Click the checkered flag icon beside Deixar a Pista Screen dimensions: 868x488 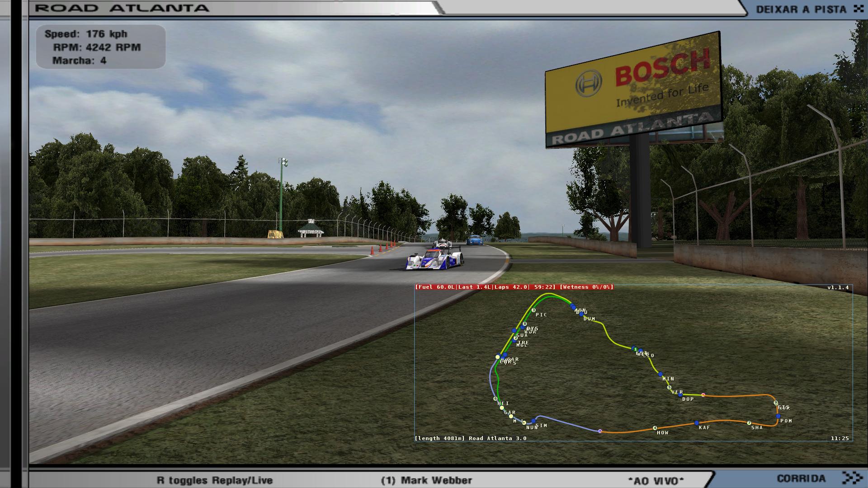pos(858,9)
